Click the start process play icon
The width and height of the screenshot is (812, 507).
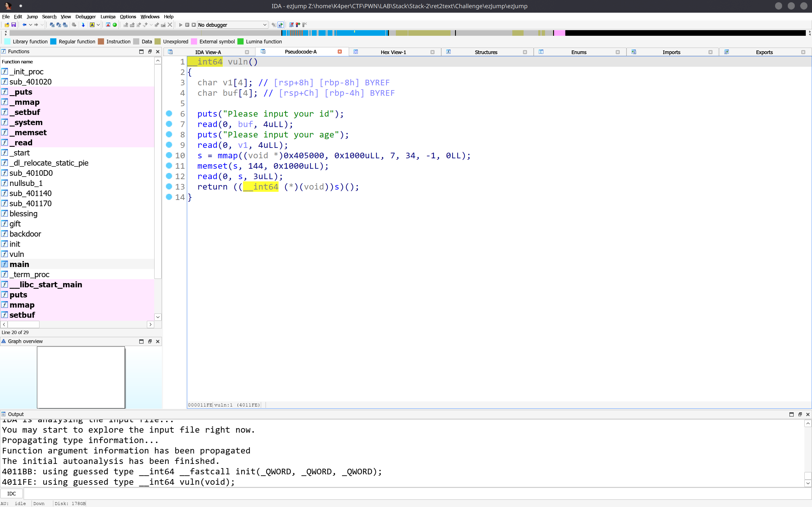[x=180, y=25]
